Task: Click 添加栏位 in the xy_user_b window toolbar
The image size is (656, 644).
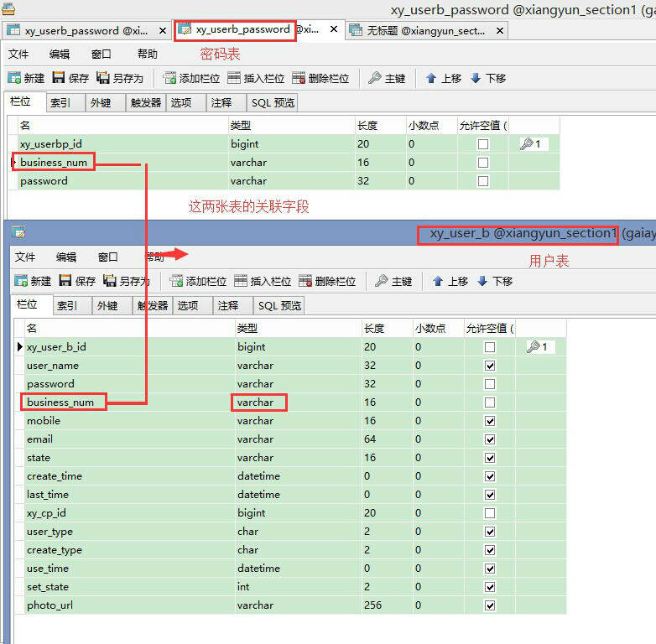Action: pos(198,281)
